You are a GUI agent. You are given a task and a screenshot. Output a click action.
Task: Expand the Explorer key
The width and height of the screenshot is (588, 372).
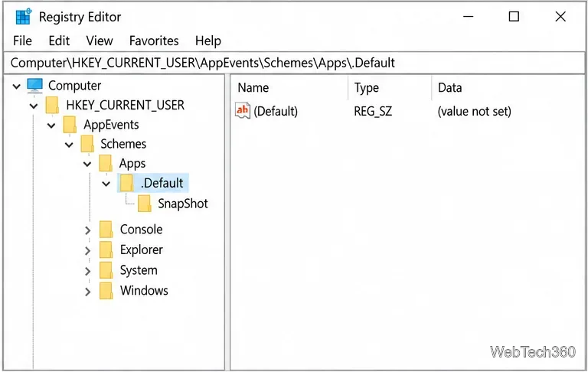pos(88,250)
